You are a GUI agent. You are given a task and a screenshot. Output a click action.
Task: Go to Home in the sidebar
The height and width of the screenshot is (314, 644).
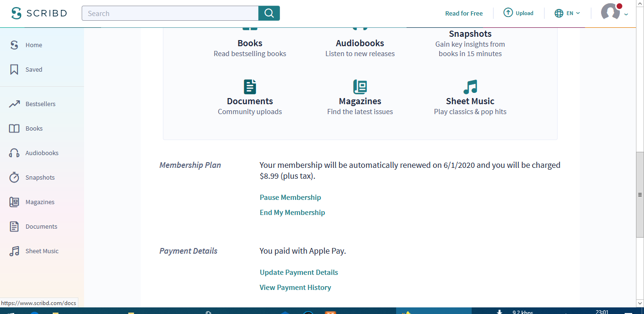tap(34, 45)
